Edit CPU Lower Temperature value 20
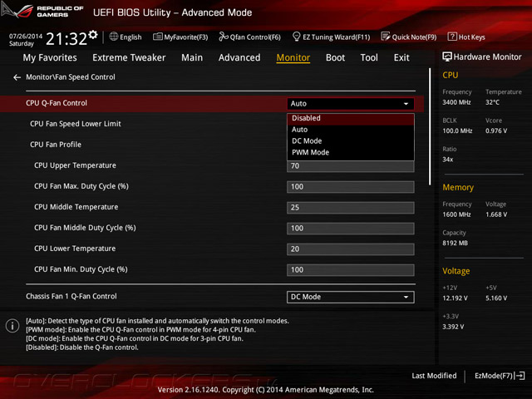The height and width of the screenshot is (399, 532). click(x=351, y=249)
